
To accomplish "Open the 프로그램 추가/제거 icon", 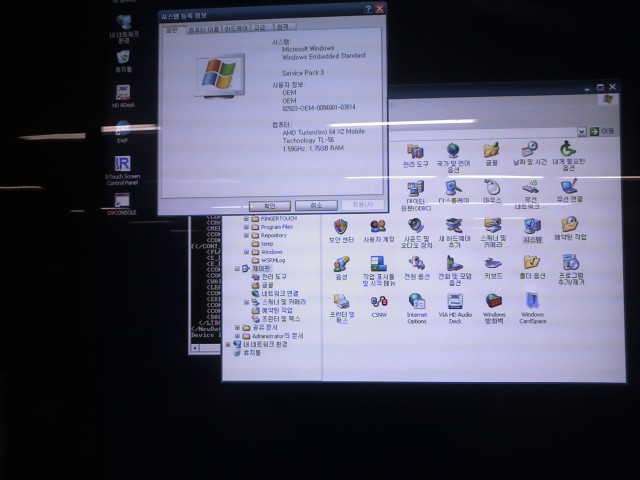I will [571, 269].
